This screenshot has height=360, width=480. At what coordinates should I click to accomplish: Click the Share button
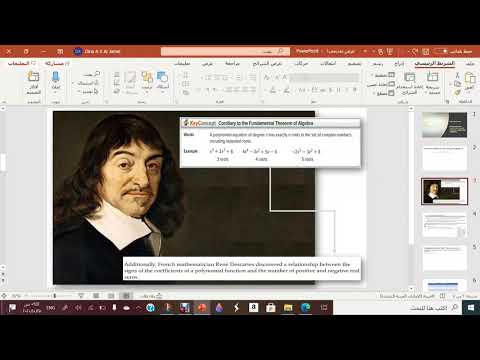pos(57,63)
